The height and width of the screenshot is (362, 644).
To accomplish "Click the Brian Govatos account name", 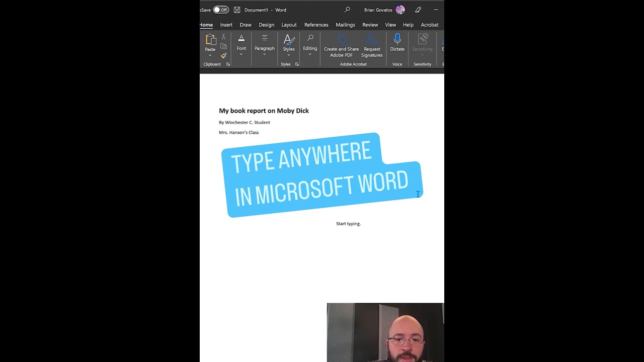I will coord(378,10).
